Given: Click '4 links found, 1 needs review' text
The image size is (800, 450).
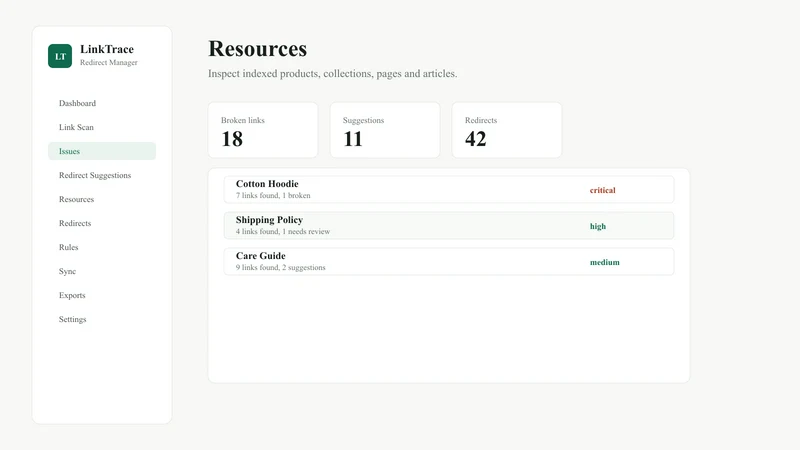Looking at the screenshot, I should click(283, 232).
